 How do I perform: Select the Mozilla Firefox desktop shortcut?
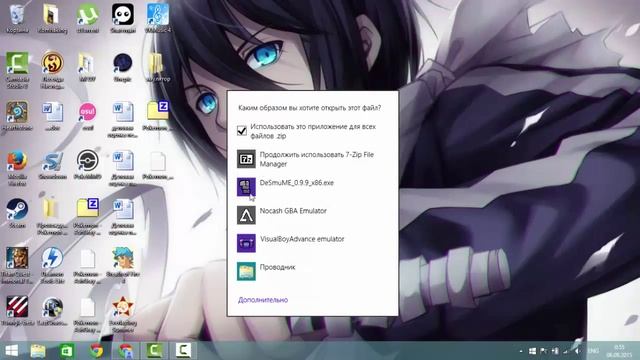pos(17,168)
